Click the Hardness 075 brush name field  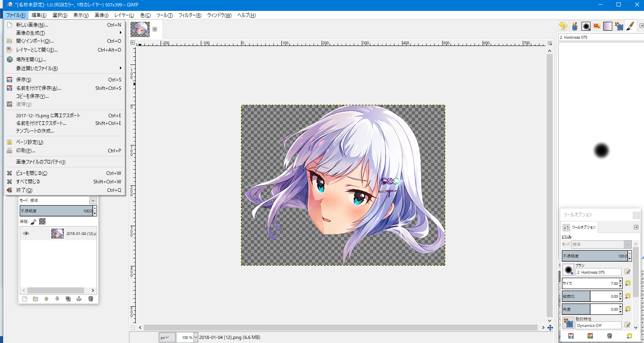[x=599, y=272]
